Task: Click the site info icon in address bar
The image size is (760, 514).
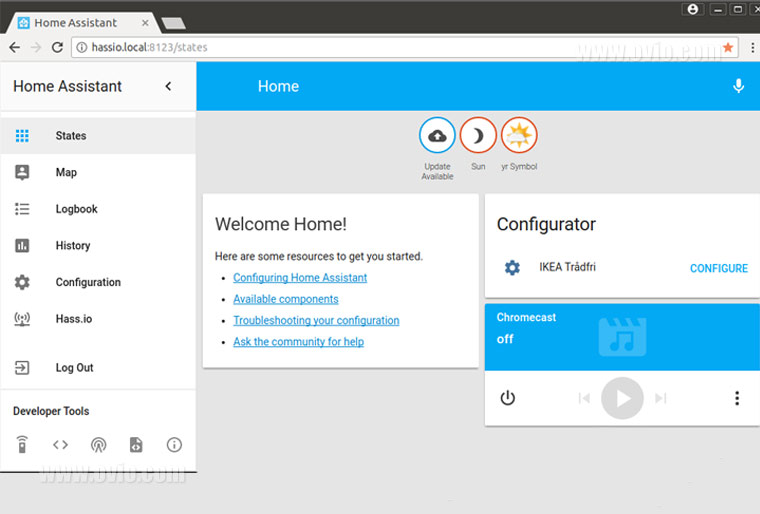Action: pos(82,48)
